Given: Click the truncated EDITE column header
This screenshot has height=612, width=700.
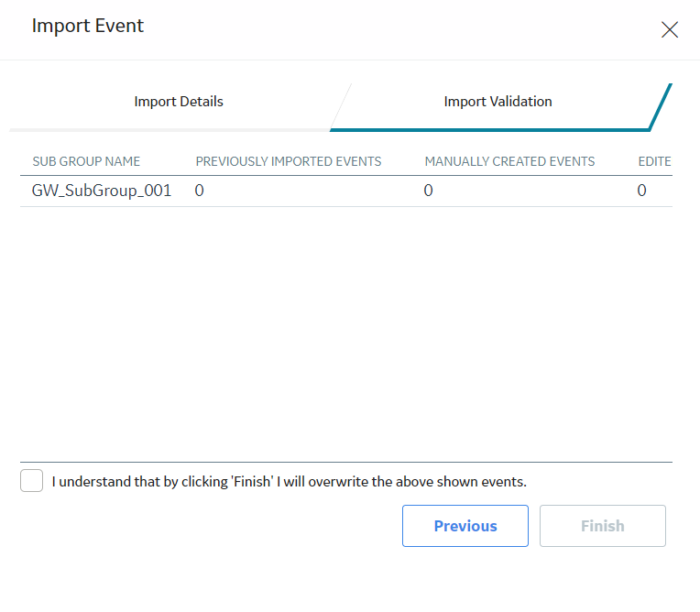Looking at the screenshot, I should click(x=654, y=161).
